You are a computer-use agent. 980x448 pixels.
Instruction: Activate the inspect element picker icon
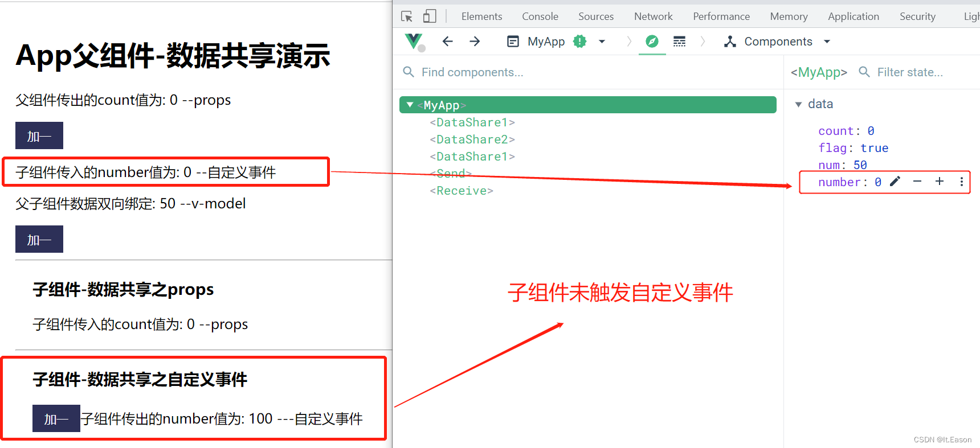407,17
